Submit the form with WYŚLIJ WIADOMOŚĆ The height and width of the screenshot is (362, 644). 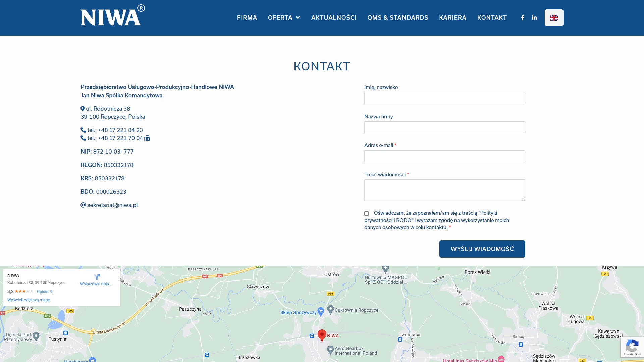pyautogui.click(x=482, y=249)
